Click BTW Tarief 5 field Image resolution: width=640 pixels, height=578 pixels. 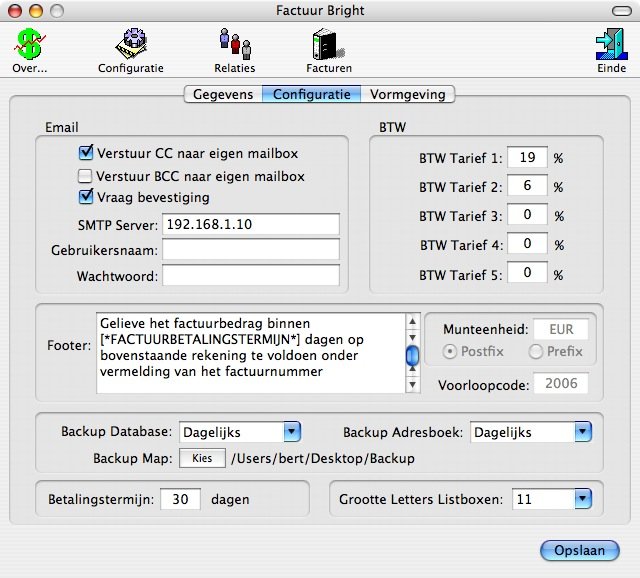coord(527,273)
